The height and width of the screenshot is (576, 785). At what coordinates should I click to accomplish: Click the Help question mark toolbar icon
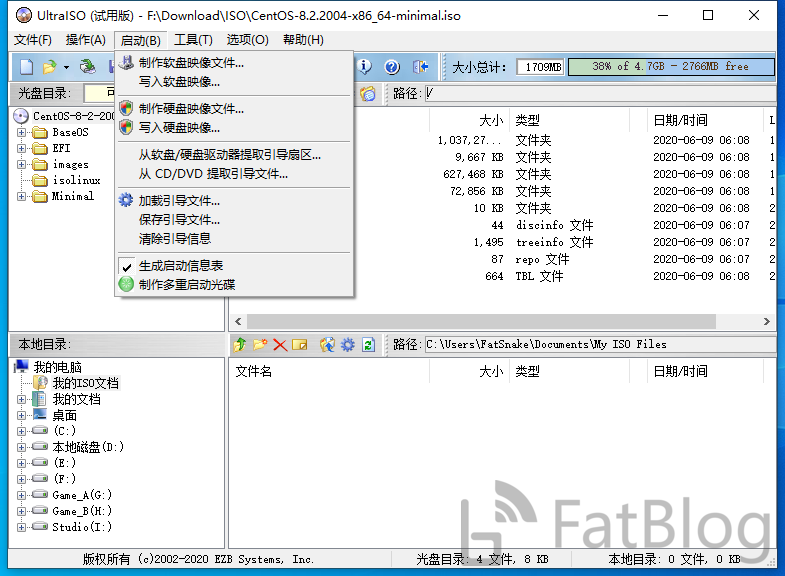tap(392, 67)
